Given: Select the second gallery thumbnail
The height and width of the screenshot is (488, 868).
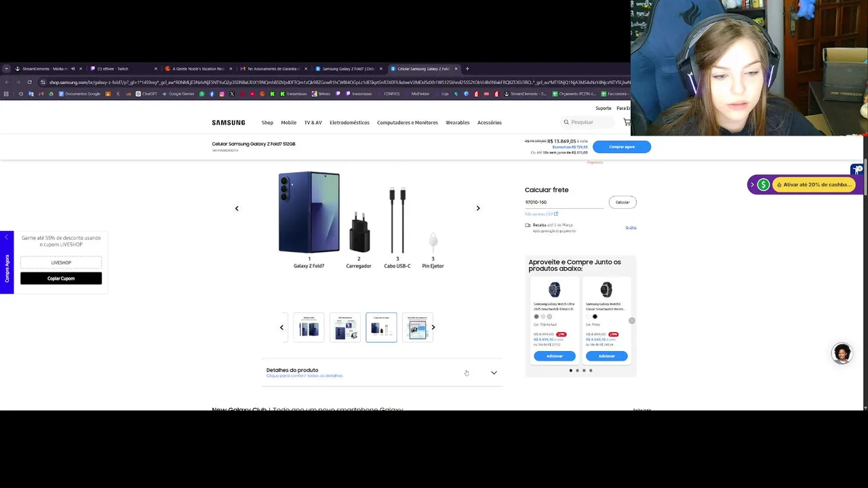Looking at the screenshot, I should [345, 327].
